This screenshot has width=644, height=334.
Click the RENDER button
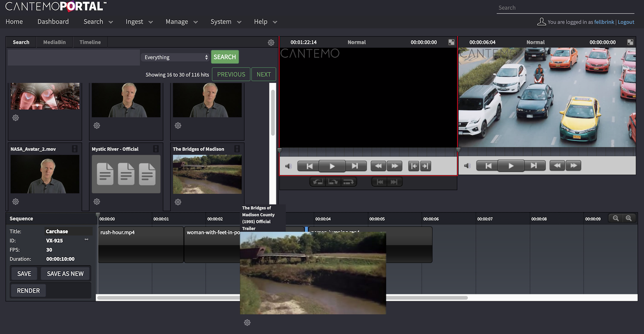click(28, 290)
